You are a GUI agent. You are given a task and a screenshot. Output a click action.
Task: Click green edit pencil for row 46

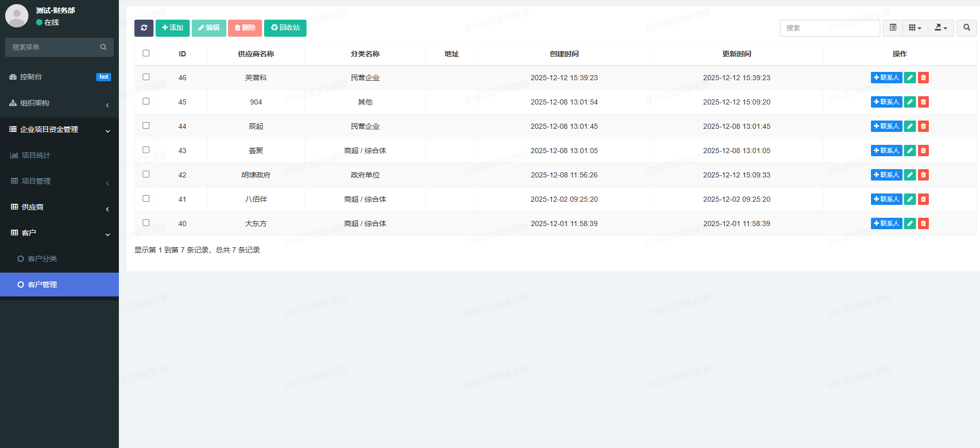pyautogui.click(x=910, y=78)
